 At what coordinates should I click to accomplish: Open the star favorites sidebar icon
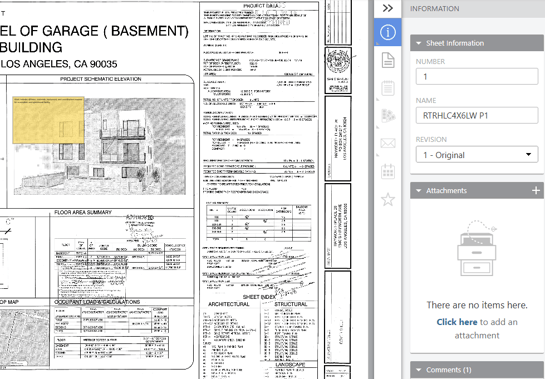tap(388, 199)
